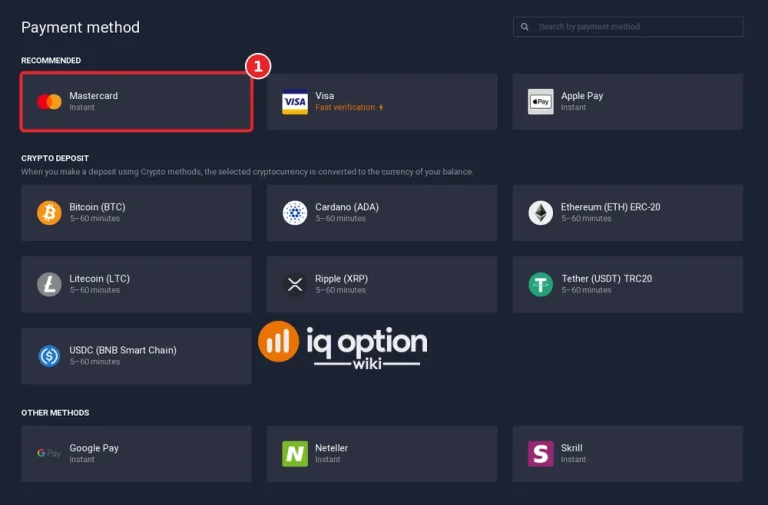Select the Bitcoin (BTC) label
This screenshot has height=505, width=768.
97,207
